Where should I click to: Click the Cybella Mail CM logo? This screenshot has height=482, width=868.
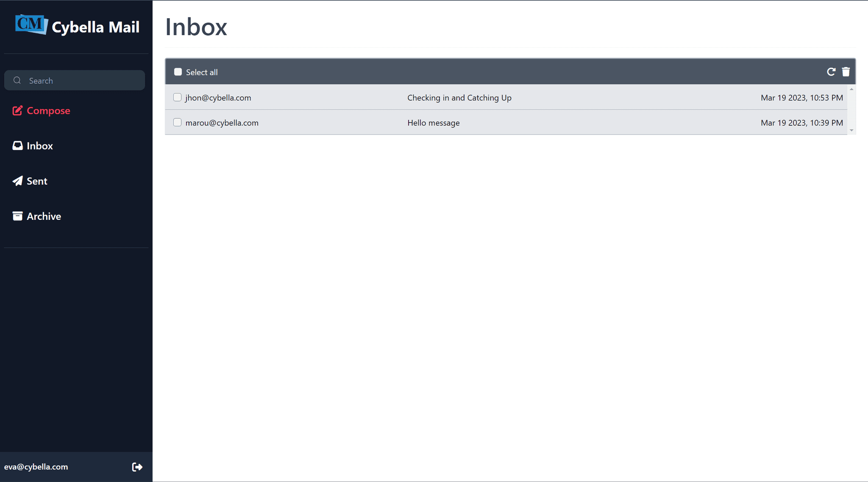(31, 25)
